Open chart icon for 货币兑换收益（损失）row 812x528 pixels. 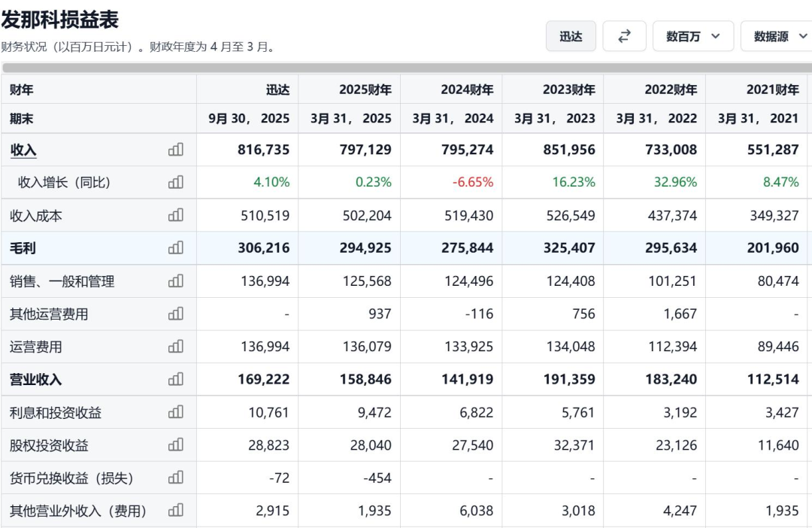pos(175,477)
